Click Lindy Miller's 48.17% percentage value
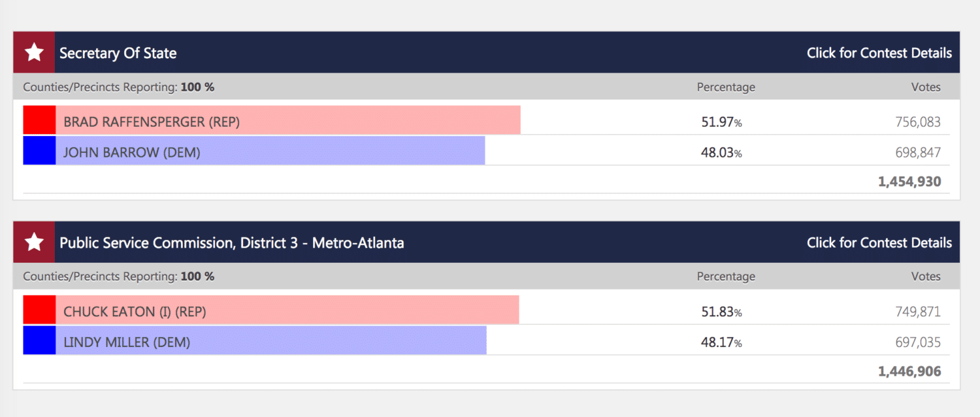The image size is (980, 417). [x=721, y=342]
